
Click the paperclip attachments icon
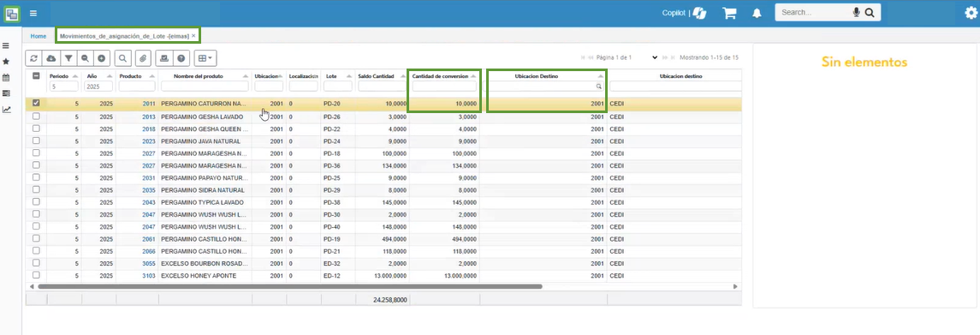(x=143, y=58)
